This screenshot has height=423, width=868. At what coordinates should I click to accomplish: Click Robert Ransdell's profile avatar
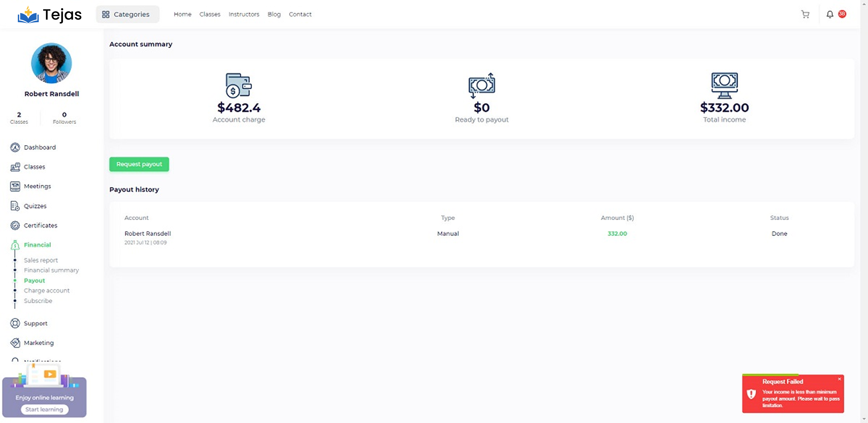[x=51, y=63]
